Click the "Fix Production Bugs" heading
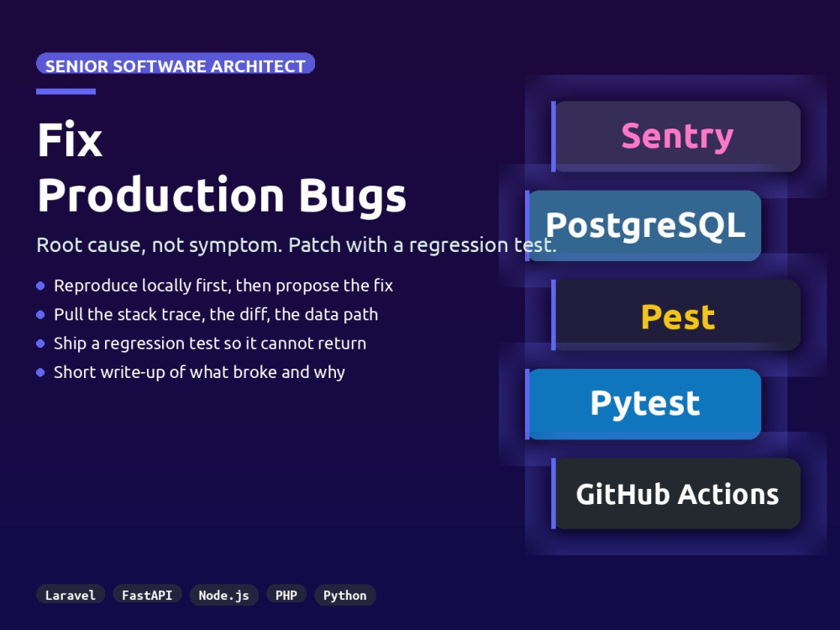Screen dimensions: 840x630 [222, 168]
